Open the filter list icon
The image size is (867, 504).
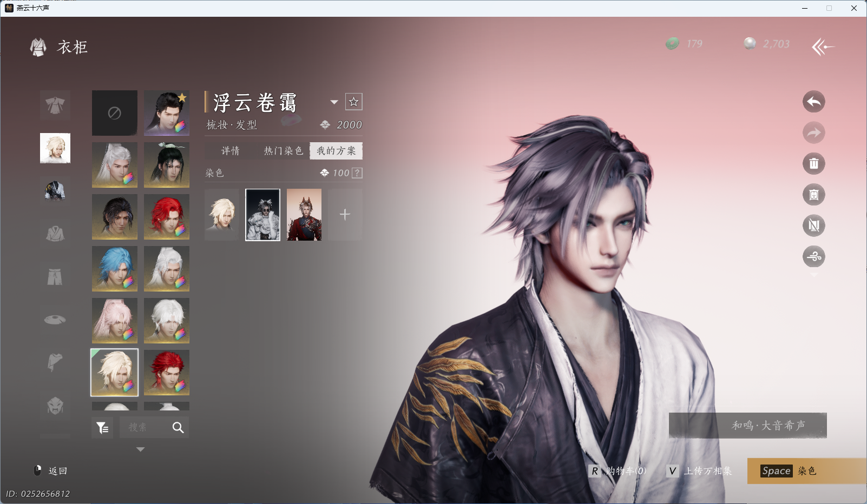102,428
